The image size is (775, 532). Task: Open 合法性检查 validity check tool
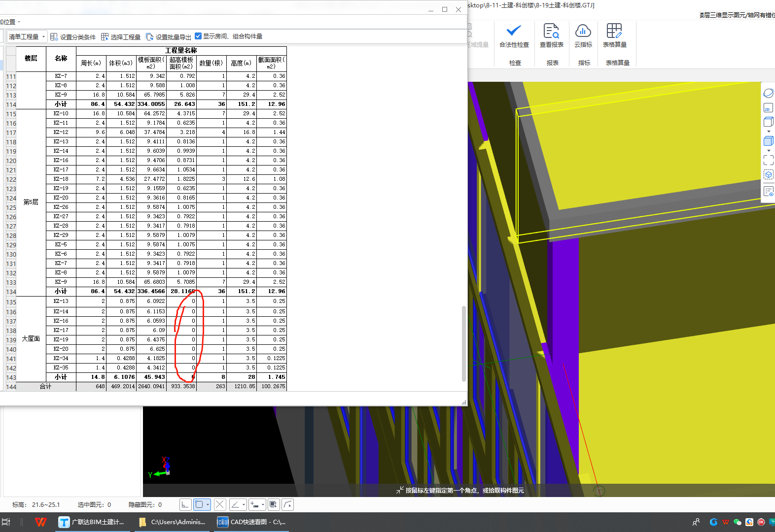(x=514, y=36)
